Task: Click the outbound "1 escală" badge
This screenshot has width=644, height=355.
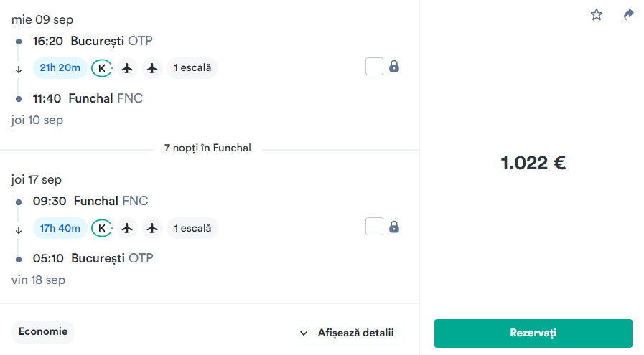Action: pyautogui.click(x=192, y=68)
